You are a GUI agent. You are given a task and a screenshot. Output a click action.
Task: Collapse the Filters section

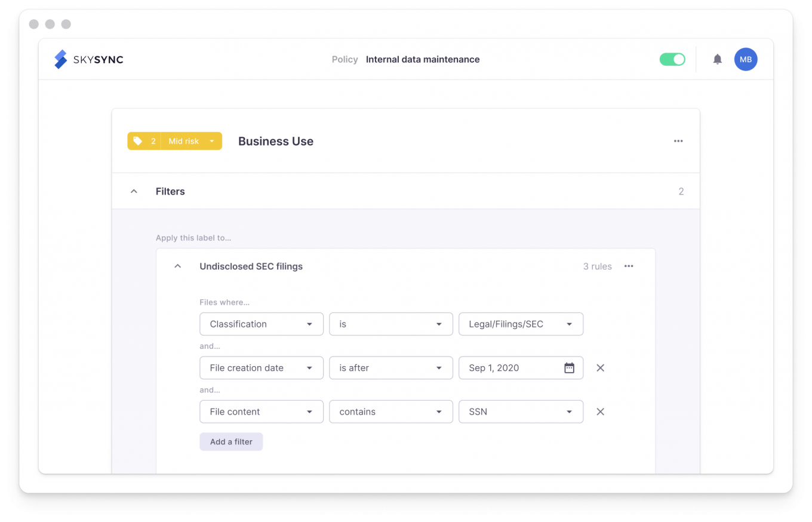tap(134, 191)
